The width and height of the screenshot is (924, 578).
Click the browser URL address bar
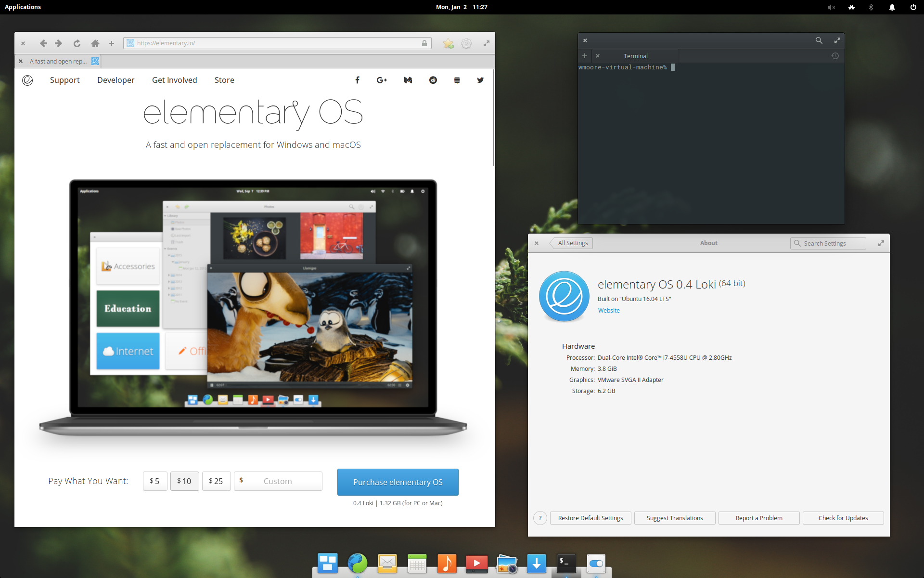pyautogui.click(x=277, y=43)
